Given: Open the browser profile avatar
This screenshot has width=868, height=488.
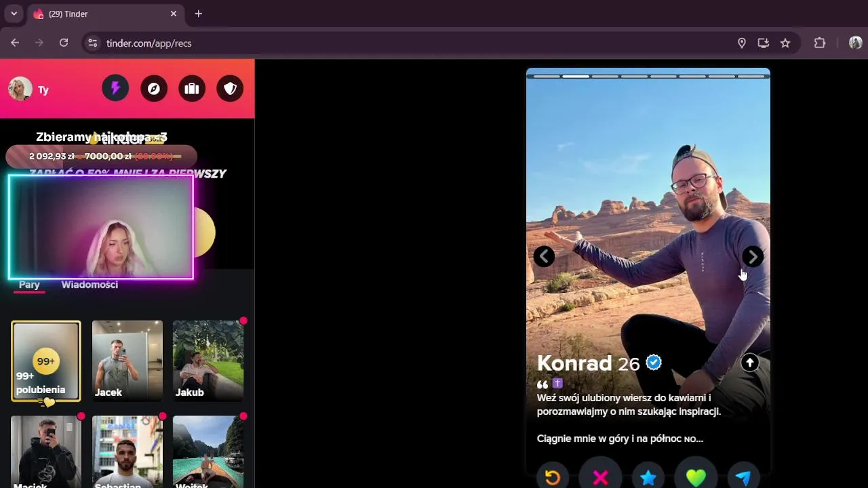Looking at the screenshot, I should tap(856, 43).
